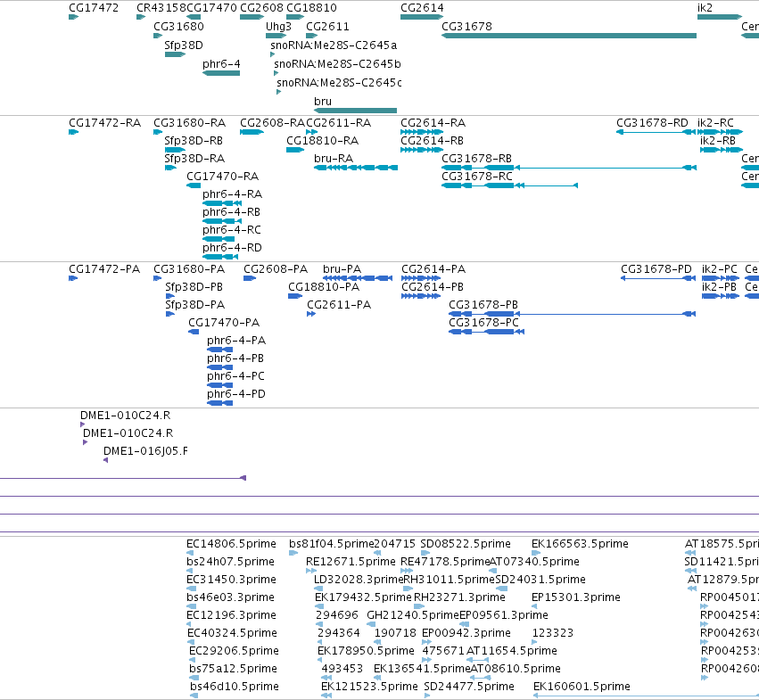Click the Uhg3 gene label

(x=278, y=27)
